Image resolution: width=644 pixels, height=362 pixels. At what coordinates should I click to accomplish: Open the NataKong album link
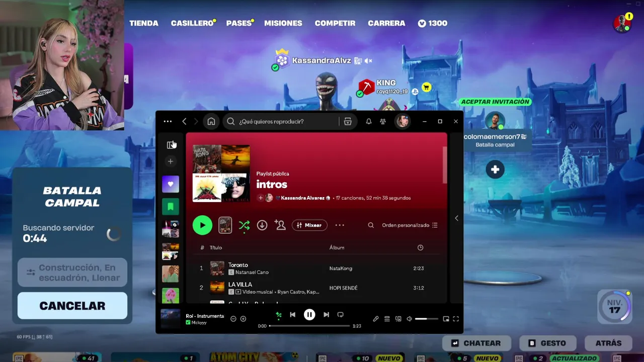pos(341,268)
